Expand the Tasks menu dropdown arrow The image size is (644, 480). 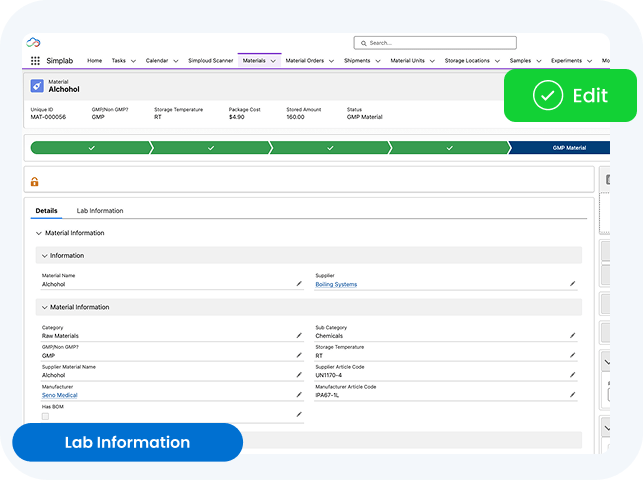click(134, 61)
